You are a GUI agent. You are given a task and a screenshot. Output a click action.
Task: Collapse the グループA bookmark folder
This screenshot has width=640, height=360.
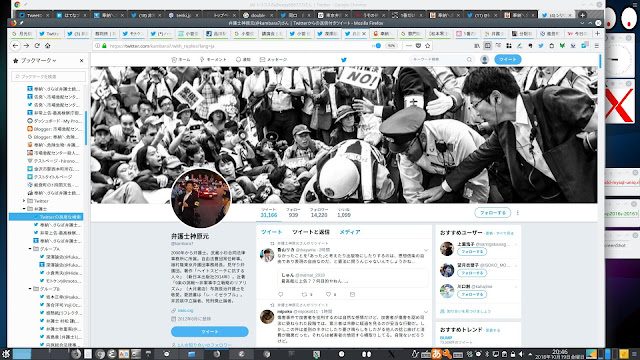[x=30, y=249]
